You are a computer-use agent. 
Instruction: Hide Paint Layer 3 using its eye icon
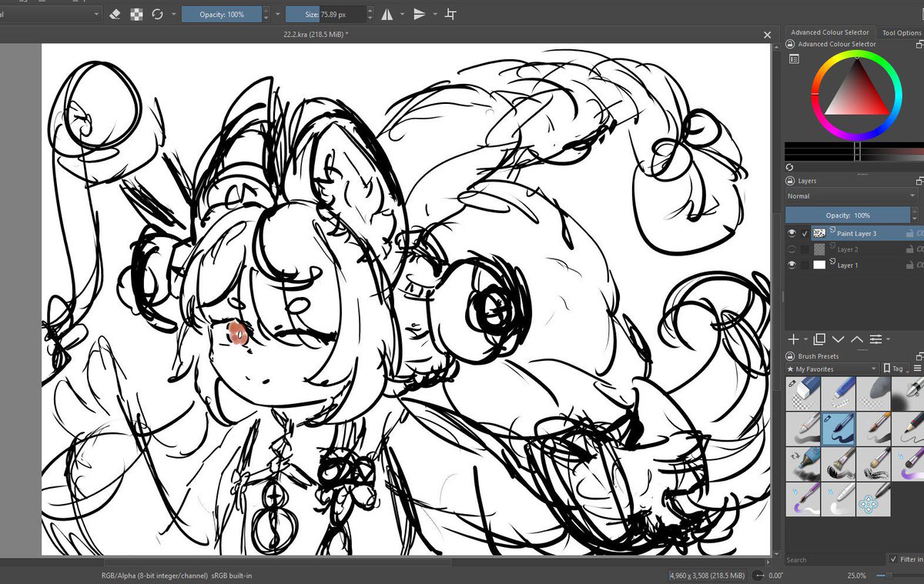[x=791, y=232]
